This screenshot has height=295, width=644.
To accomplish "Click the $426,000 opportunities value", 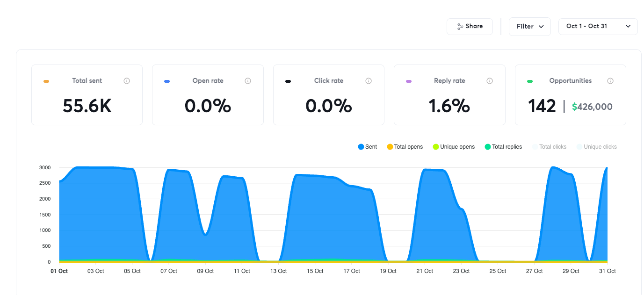I will (x=592, y=107).
